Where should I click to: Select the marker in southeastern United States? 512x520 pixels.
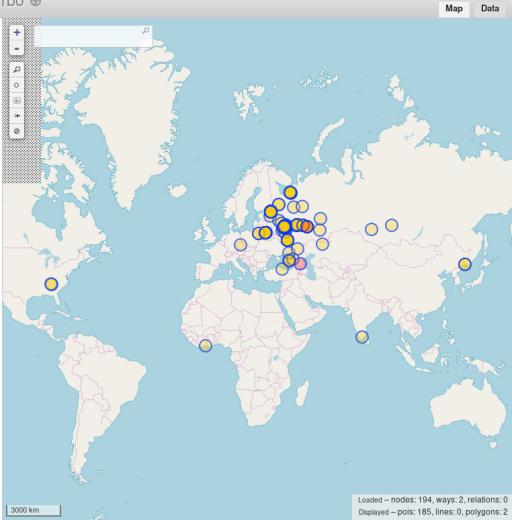[51, 284]
